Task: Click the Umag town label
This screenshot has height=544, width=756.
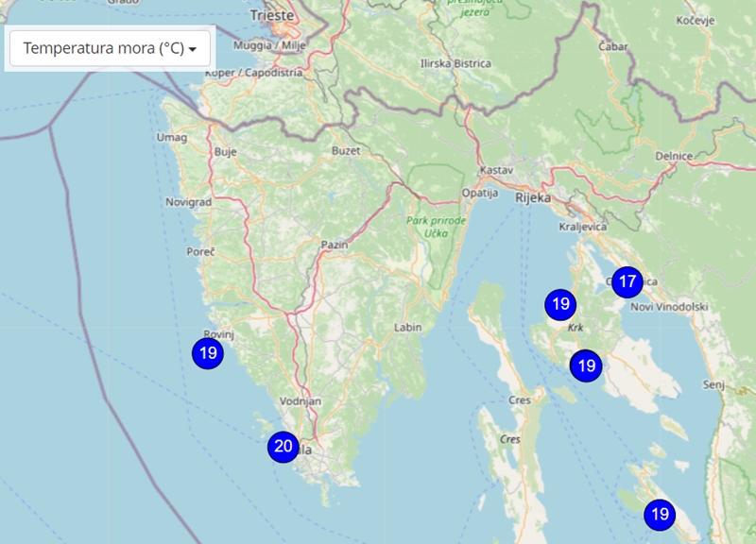Action: pos(171,137)
